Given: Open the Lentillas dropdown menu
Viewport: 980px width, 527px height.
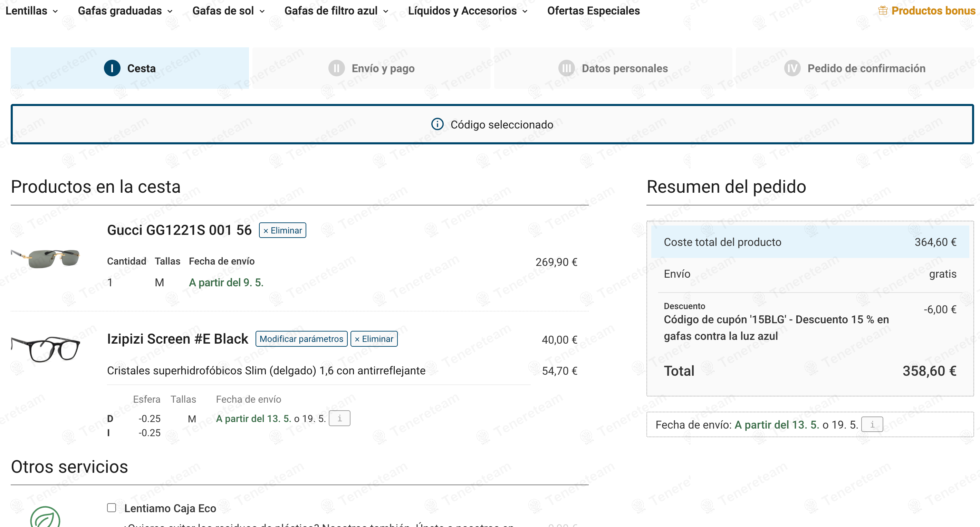Looking at the screenshot, I should tap(32, 11).
